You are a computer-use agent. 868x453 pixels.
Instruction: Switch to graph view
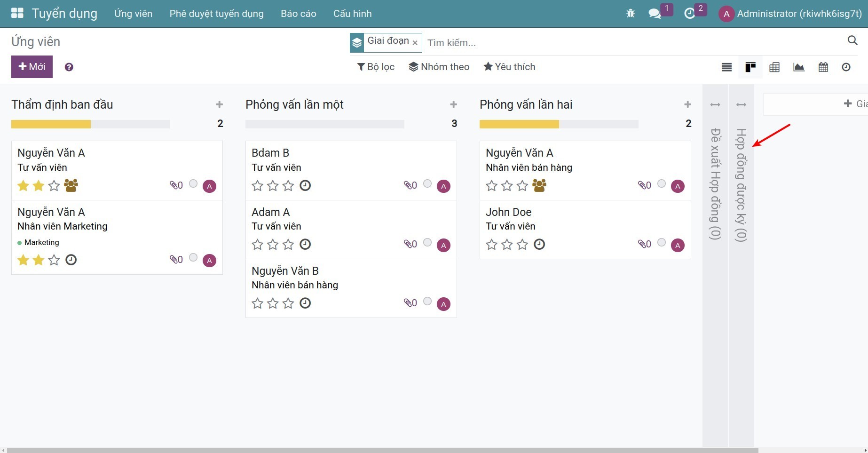(798, 67)
